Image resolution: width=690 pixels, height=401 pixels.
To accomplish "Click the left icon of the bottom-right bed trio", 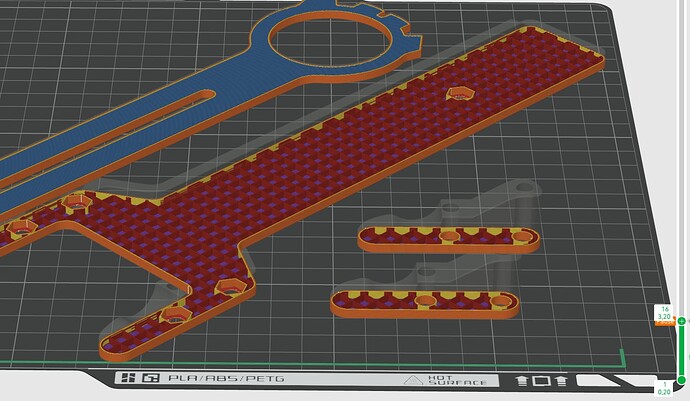I will tap(523, 380).
